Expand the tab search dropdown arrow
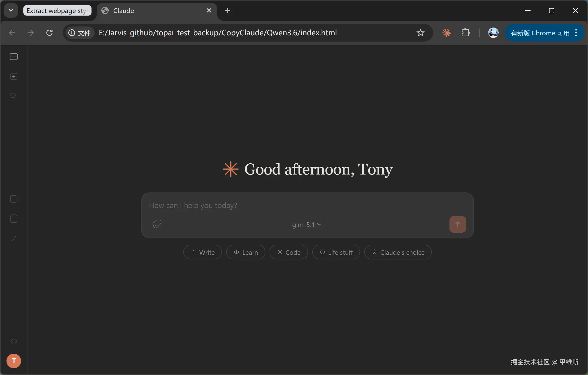The image size is (588, 375). click(11, 10)
